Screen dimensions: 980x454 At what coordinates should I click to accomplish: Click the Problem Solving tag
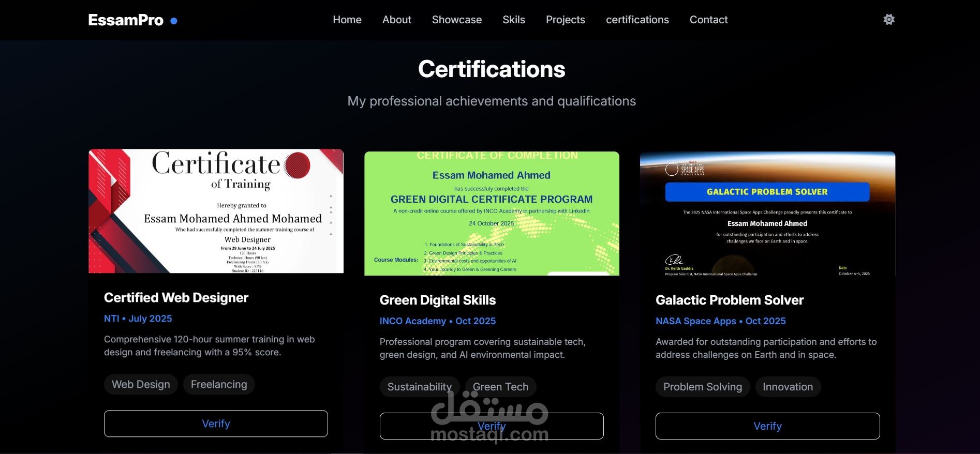click(703, 387)
